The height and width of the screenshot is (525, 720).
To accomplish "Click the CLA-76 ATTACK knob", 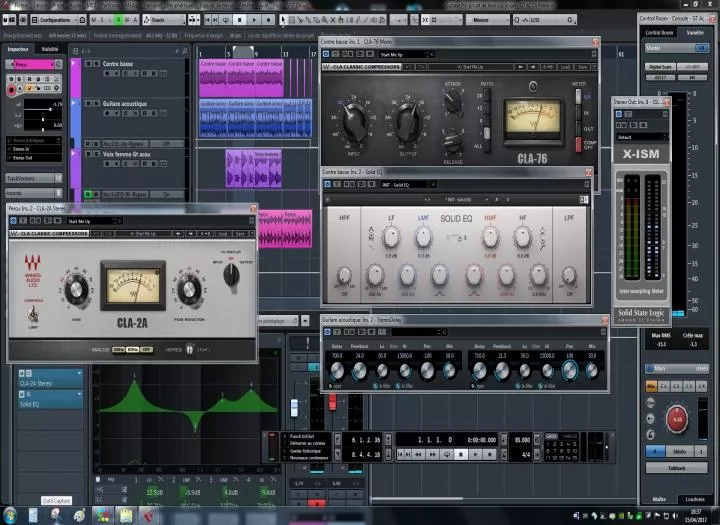I will coord(453,101).
